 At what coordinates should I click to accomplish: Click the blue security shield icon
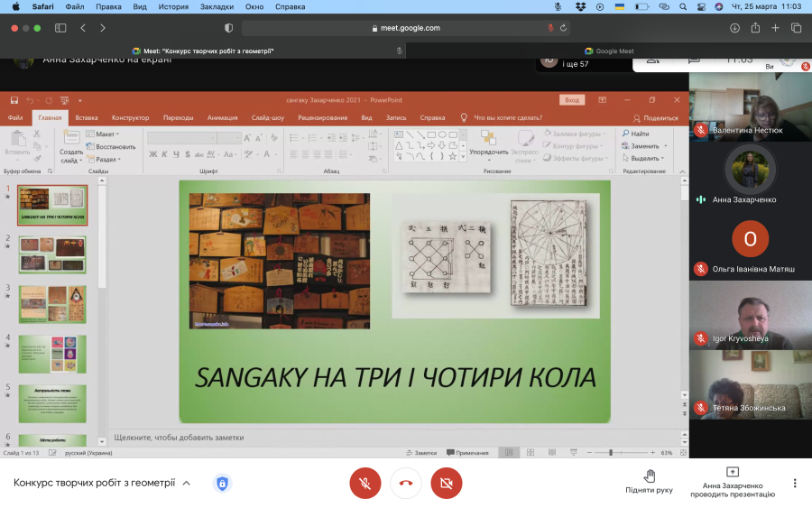222,484
